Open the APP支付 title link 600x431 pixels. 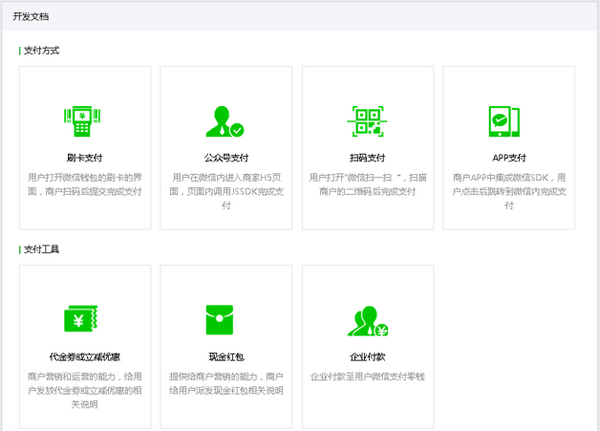pos(508,158)
